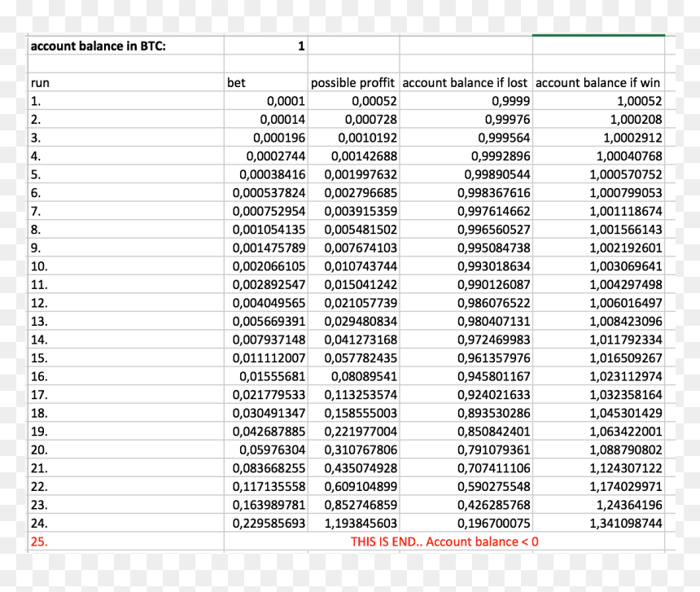Click profit cell 0,435074928
The image size is (700, 592).
coord(353,467)
